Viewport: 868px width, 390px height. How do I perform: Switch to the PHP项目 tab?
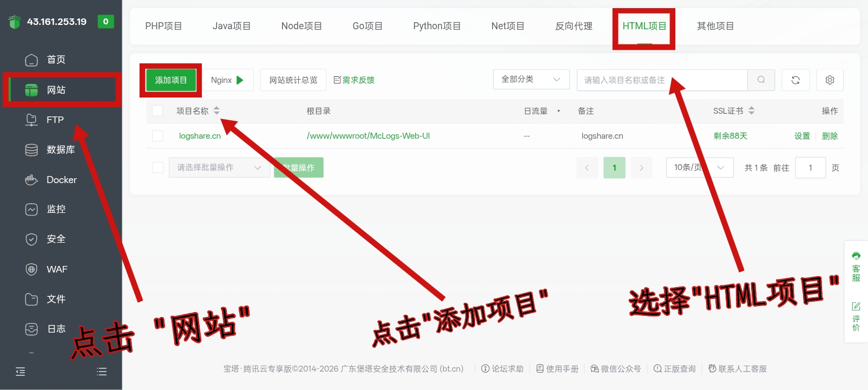[x=163, y=26]
